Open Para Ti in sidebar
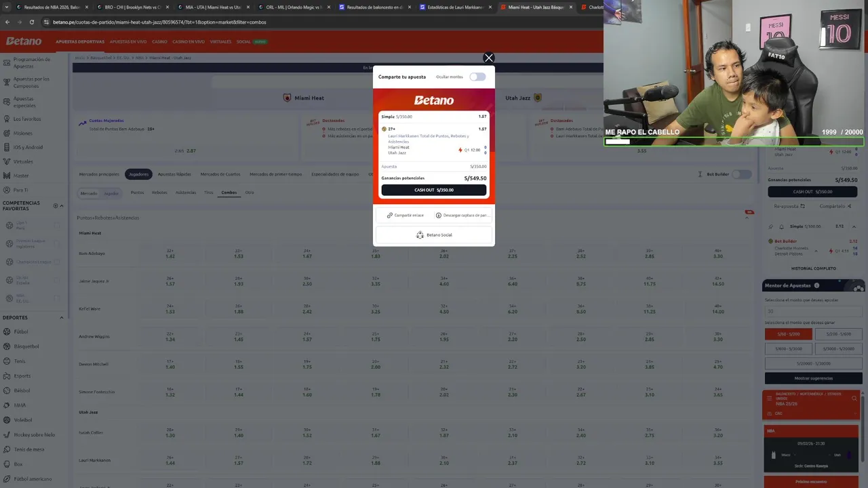868x488 pixels. click(21, 190)
